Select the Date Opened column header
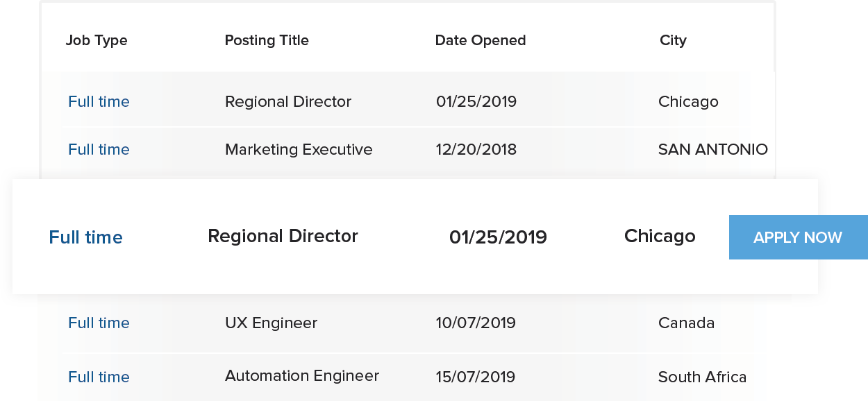This screenshot has width=868, height=401. coord(481,40)
